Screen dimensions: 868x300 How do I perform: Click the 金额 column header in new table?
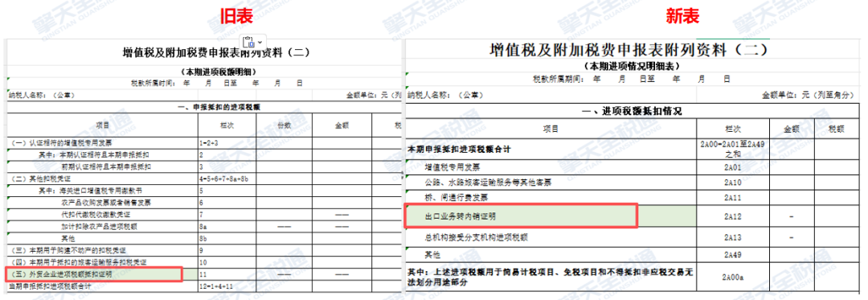click(792, 129)
